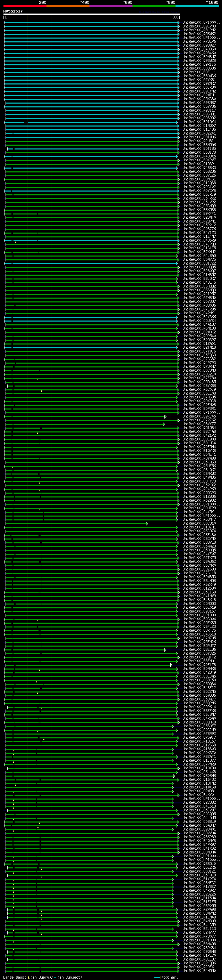Click the cyan ~100% identity legend segment
The width and height of the screenshot is (222, 980).
pyautogui.click(x=197, y=6)
